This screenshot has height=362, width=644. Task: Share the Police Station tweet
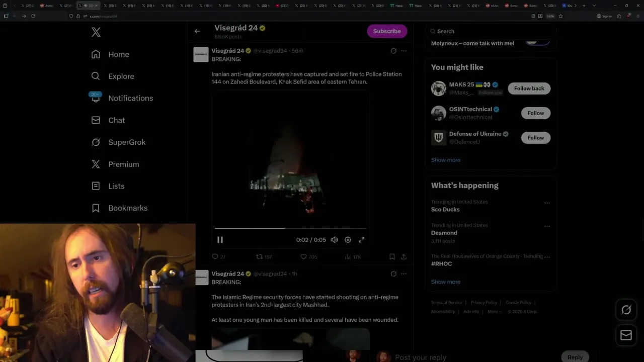404,257
